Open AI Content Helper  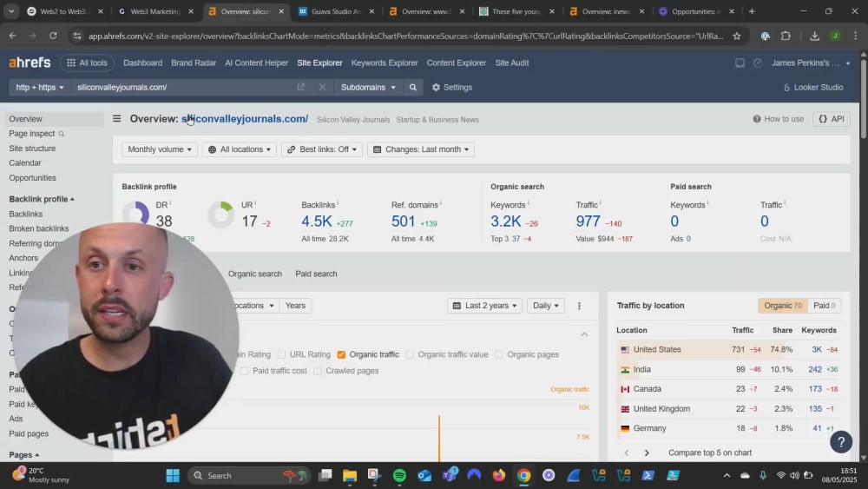coord(256,63)
